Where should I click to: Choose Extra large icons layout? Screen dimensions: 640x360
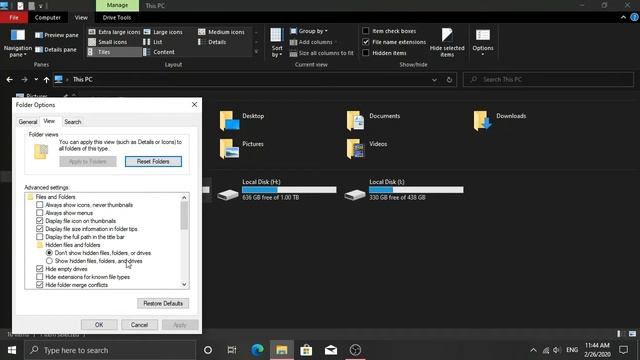(114, 32)
